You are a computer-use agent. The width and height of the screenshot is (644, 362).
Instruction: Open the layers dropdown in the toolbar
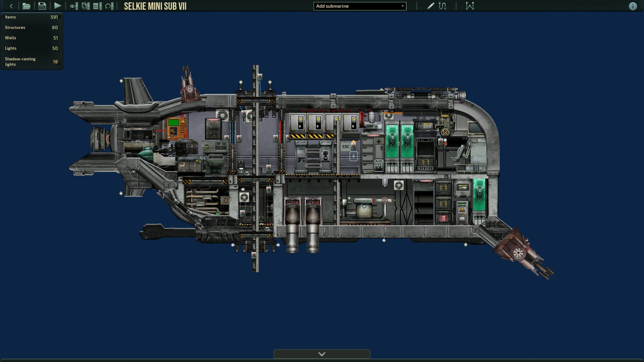click(x=86, y=6)
